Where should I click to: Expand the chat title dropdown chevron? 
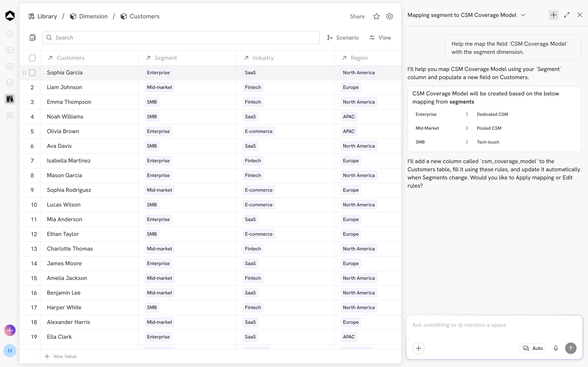point(523,15)
